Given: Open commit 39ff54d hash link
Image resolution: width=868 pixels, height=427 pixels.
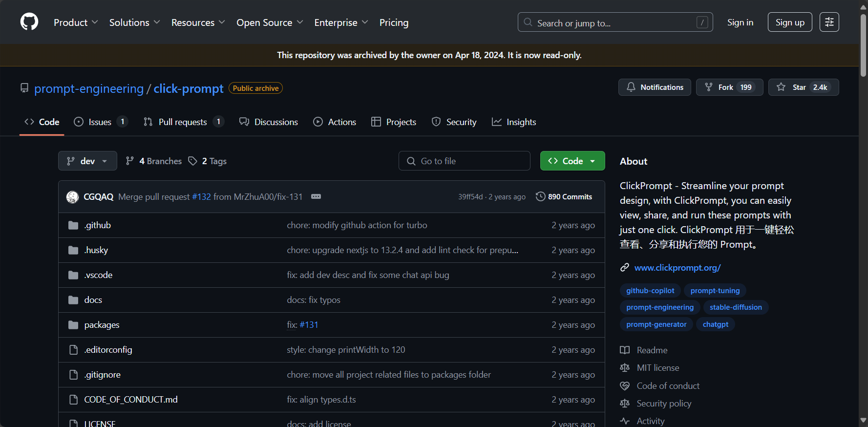Looking at the screenshot, I should 470,196.
